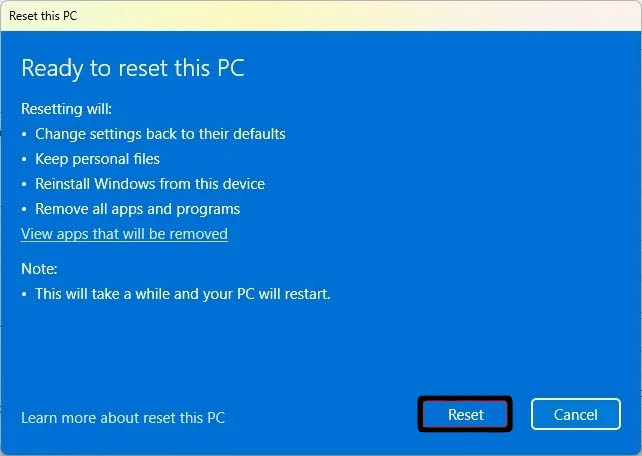Click empty blue area above the Reset button
This screenshot has height=456, width=642.
click(465, 340)
